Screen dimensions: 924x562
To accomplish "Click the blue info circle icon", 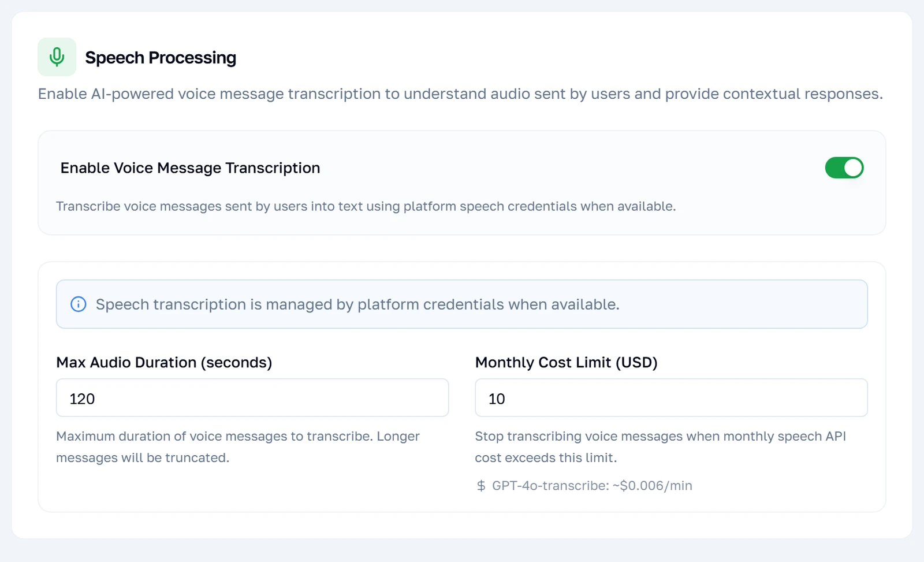I will 79,304.
